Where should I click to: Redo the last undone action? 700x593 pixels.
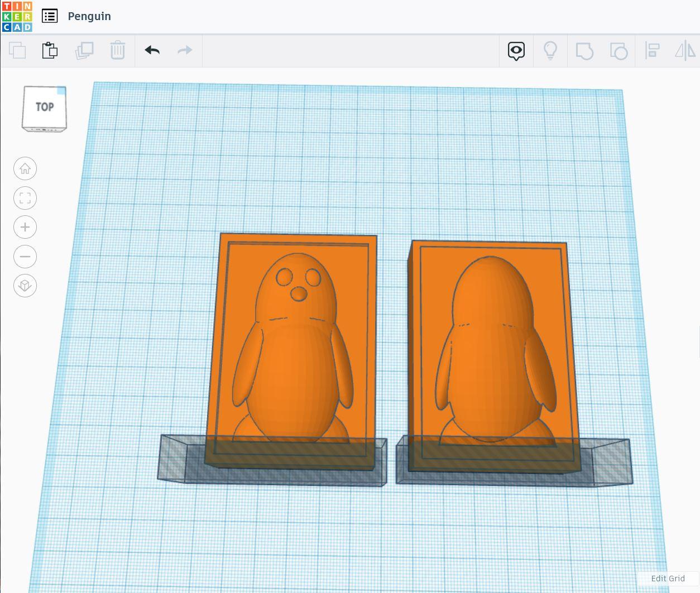tap(185, 51)
